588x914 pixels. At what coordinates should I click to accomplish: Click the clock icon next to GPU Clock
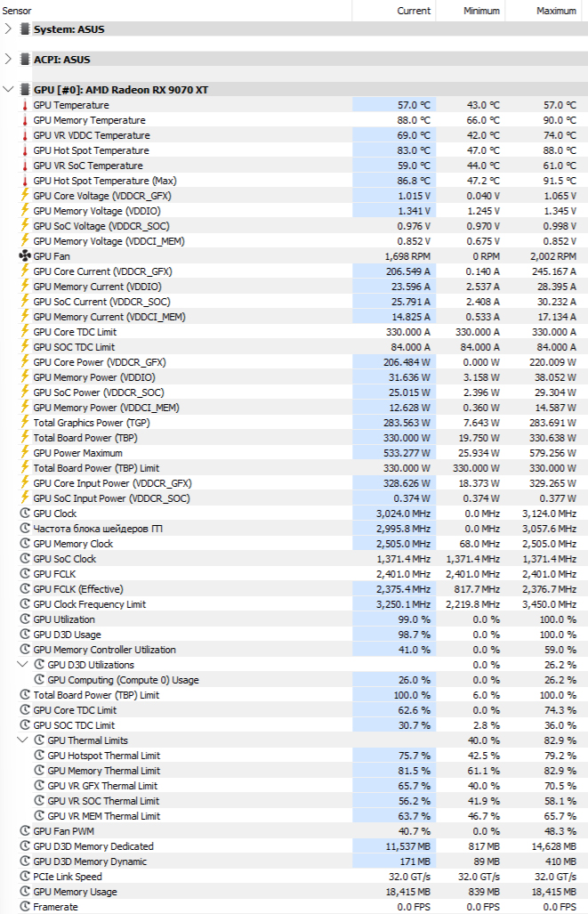tap(25, 514)
